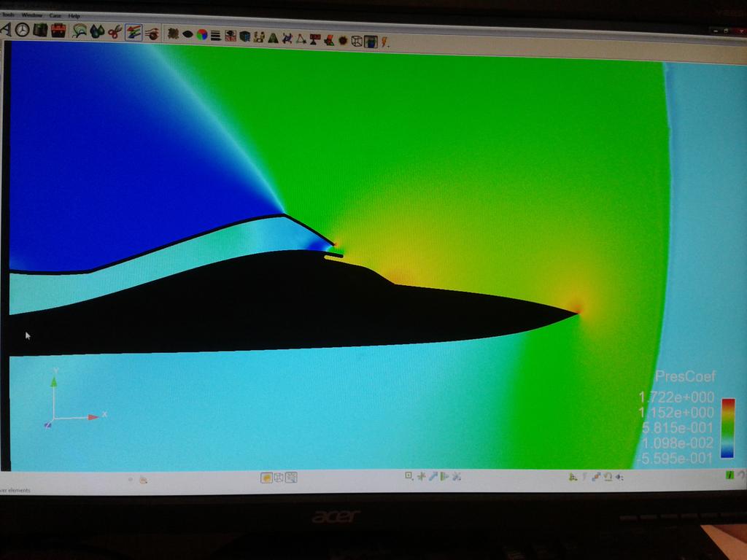Click the clock-shaped dial icon in the toolbar
747x560 pixels.
(22, 30)
